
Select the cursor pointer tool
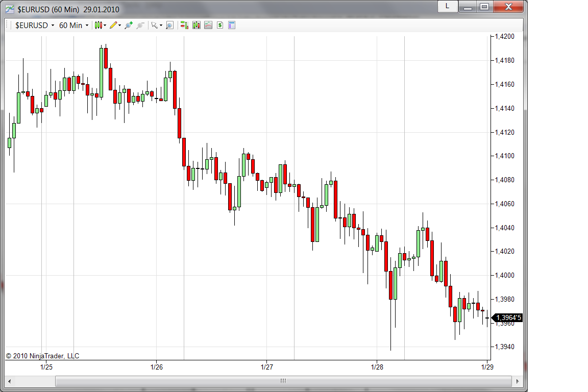[x=154, y=25]
